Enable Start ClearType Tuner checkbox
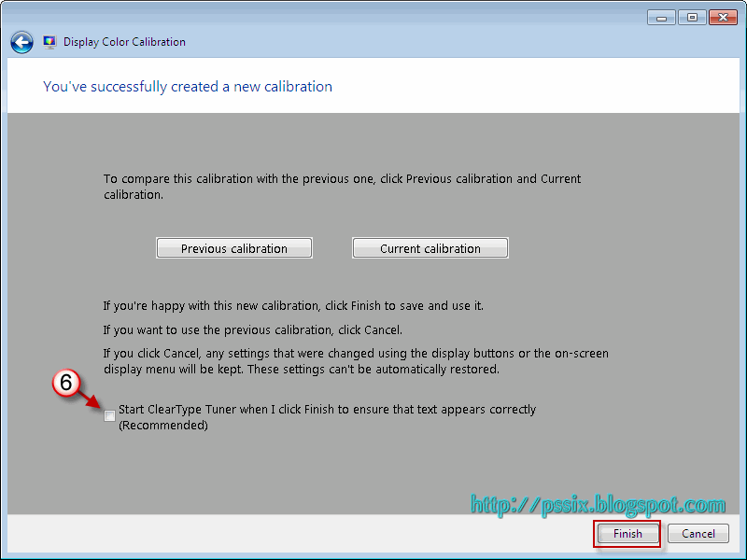This screenshot has height=560, width=747. [109, 415]
